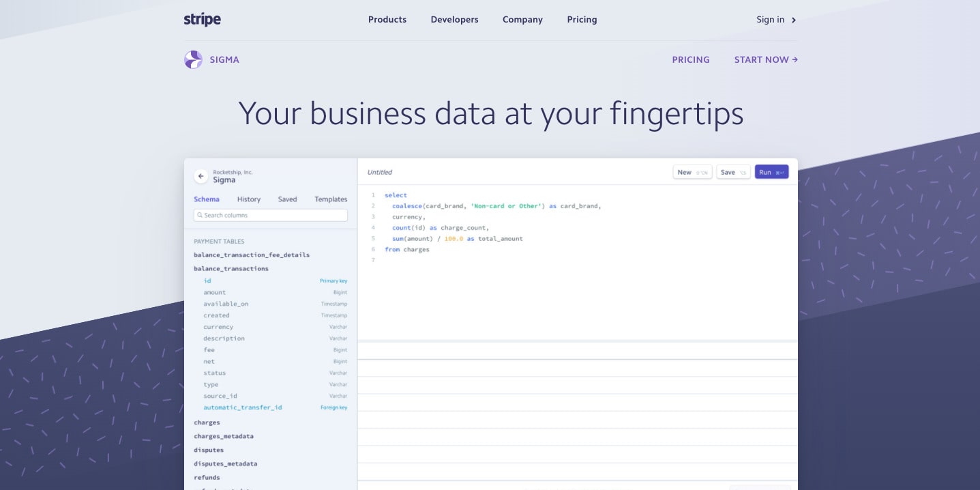Click the arrow after START NOW

pyautogui.click(x=796, y=59)
